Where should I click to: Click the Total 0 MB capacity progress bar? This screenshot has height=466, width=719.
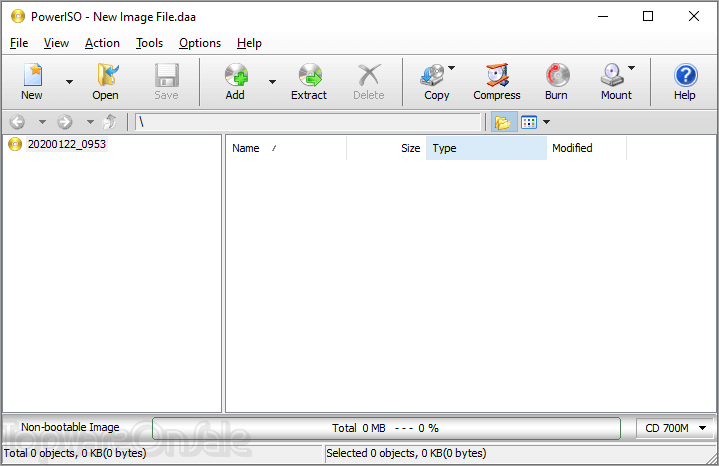click(386, 428)
